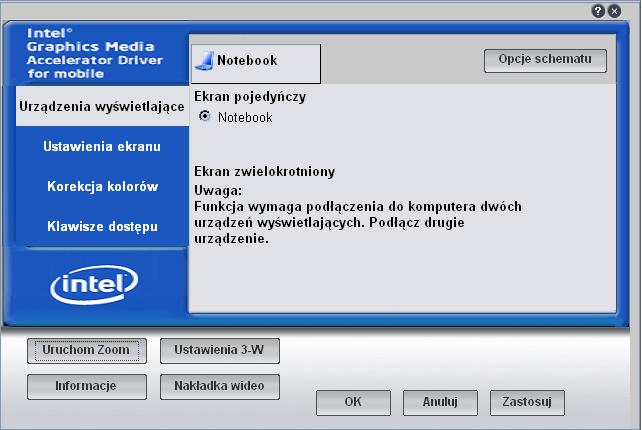Open Nakładka wideo settings
Screen dimensions: 642x430
pos(219,386)
